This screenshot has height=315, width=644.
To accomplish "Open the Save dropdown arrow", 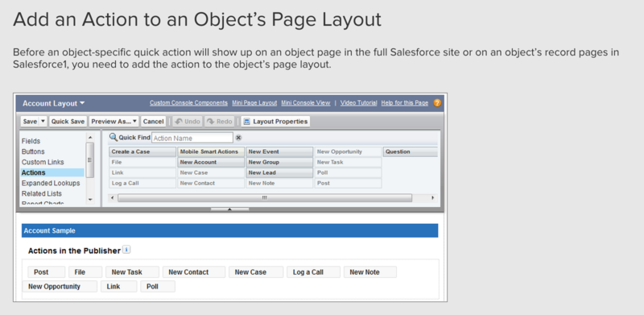I will tap(43, 122).
